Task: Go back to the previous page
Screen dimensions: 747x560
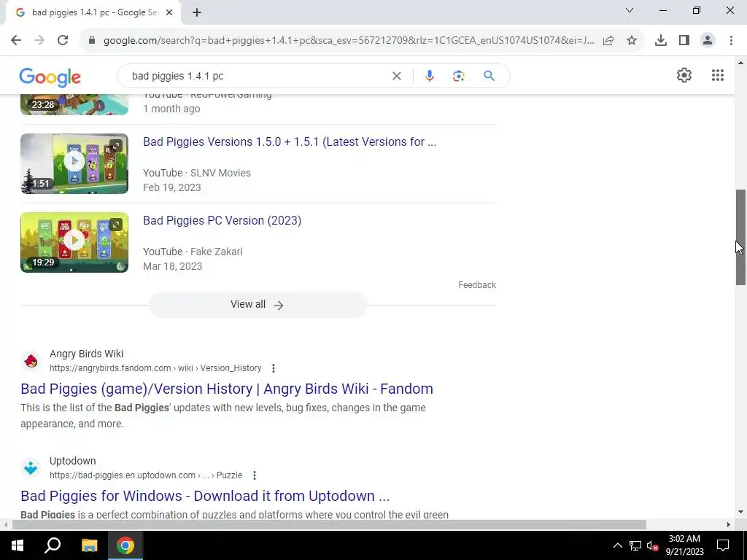Action: point(16,41)
